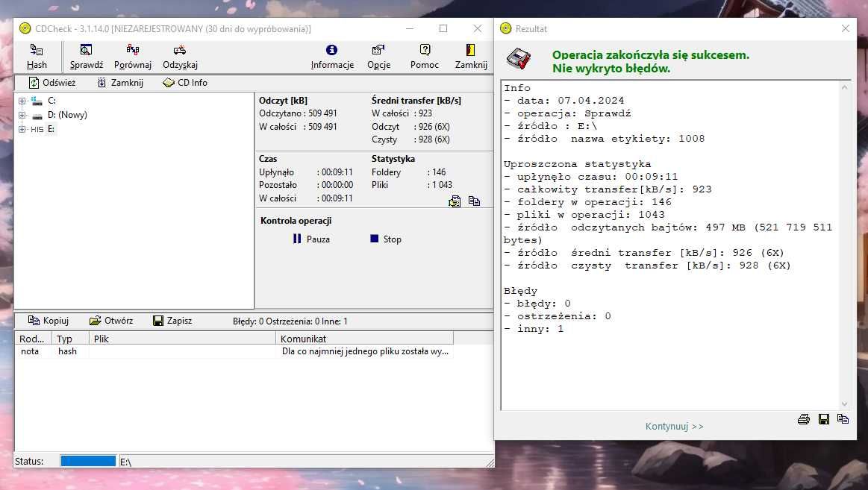Open Informacje in the toolbar
The width and height of the screenshot is (868, 490).
(332, 57)
